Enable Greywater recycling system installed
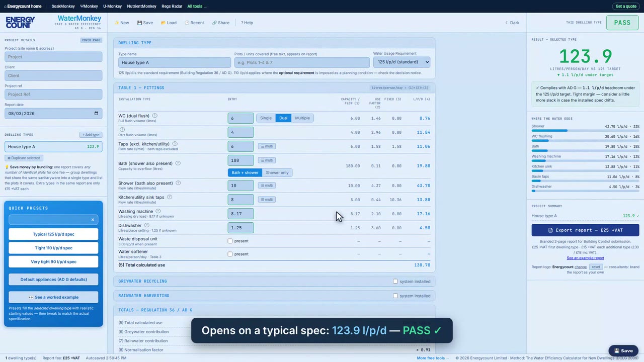The height and width of the screenshot is (362, 644). click(395, 282)
